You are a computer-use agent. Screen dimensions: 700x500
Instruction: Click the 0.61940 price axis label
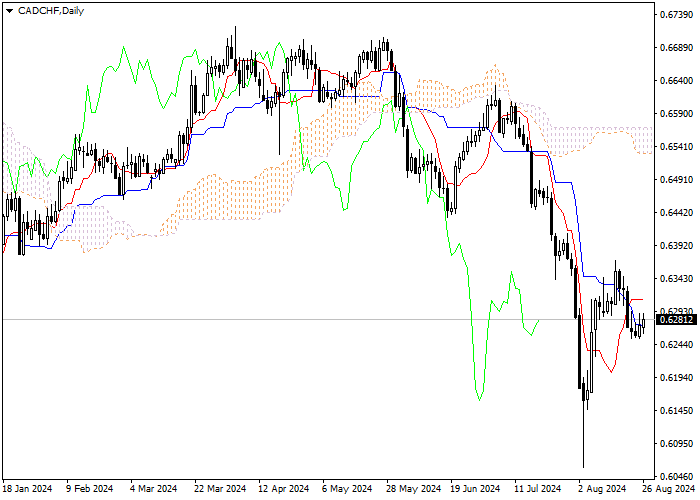pos(676,378)
